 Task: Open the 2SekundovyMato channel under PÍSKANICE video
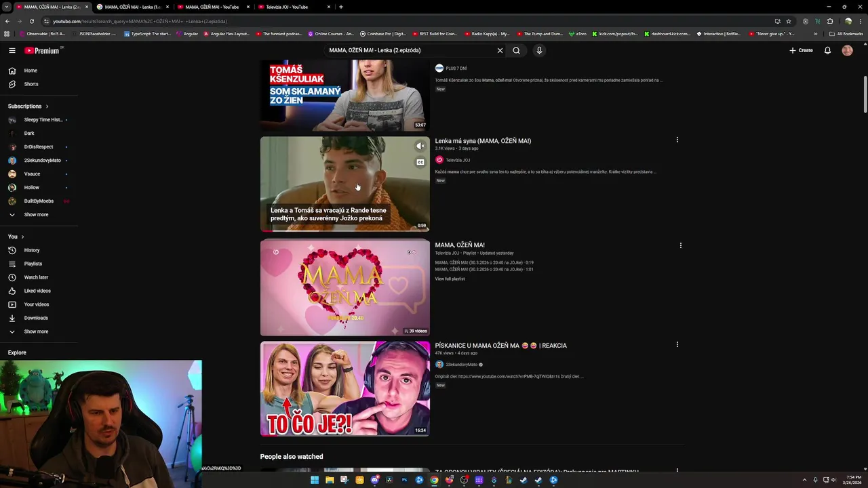pos(462,365)
